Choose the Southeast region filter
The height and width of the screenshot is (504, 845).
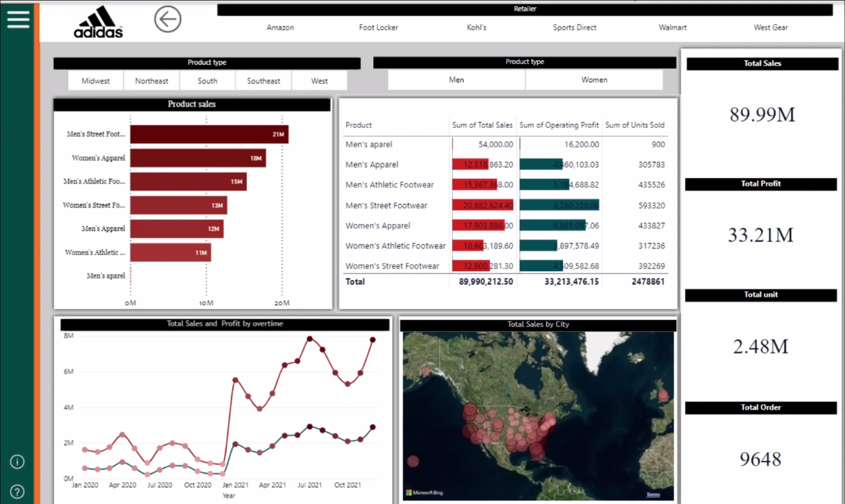263,80
